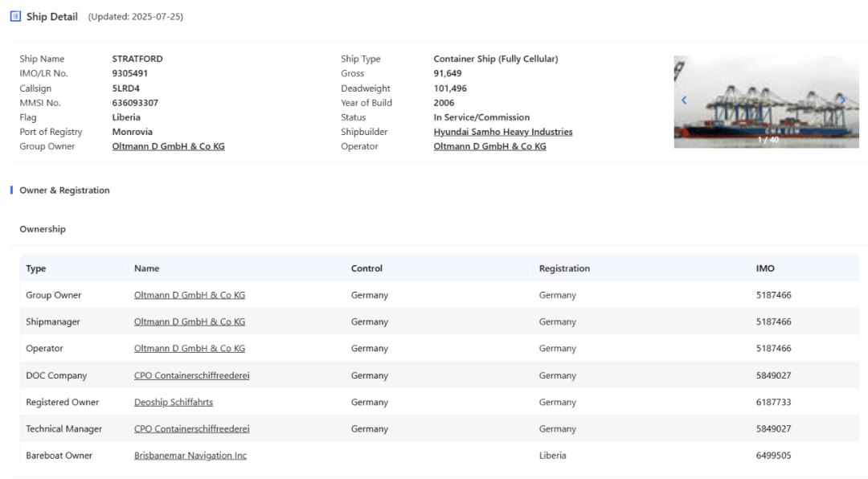Open Deoship Schiffahrts registered owner link
This screenshot has height=479, width=868.
click(174, 402)
